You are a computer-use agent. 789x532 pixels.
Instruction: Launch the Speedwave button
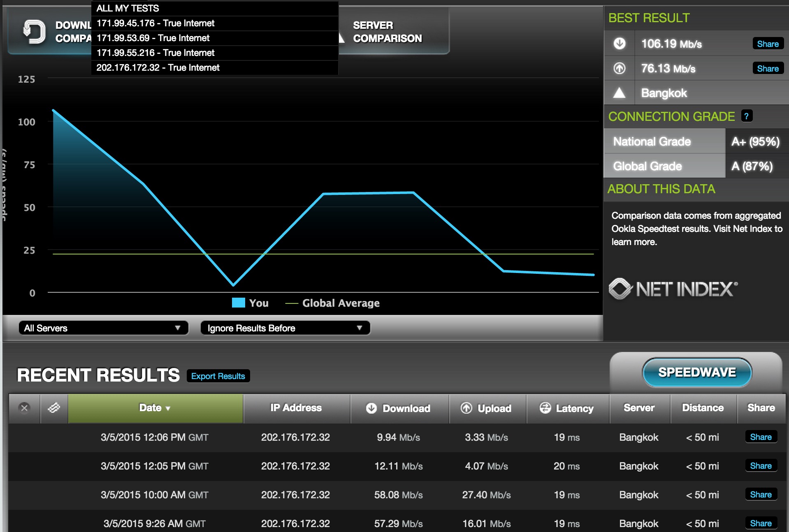pos(697,372)
